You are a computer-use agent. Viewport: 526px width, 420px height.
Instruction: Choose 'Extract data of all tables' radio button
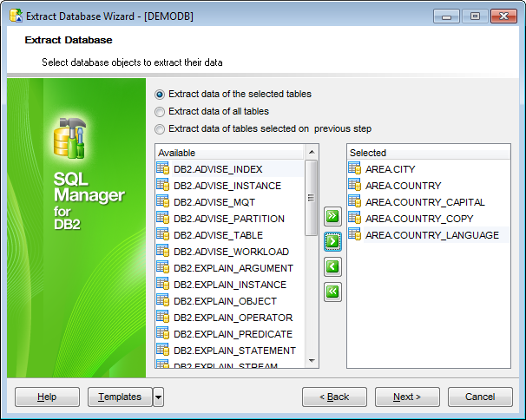click(x=159, y=112)
